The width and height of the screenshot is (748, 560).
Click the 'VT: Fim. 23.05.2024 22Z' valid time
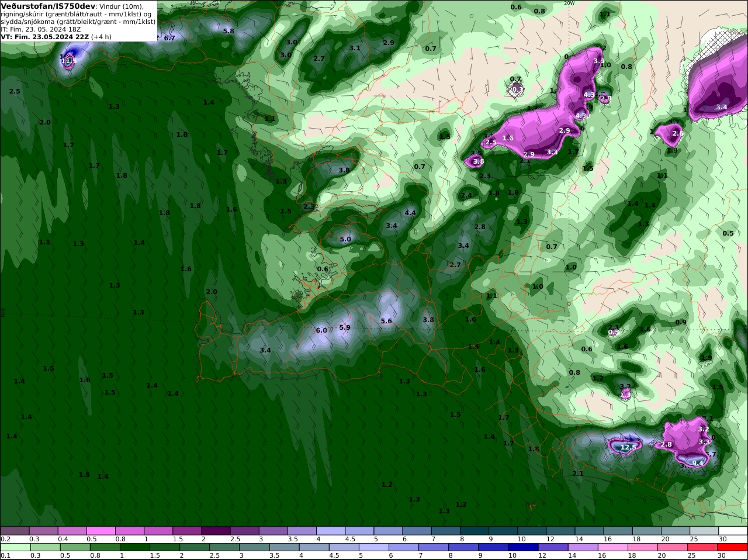pyautogui.click(x=45, y=37)
